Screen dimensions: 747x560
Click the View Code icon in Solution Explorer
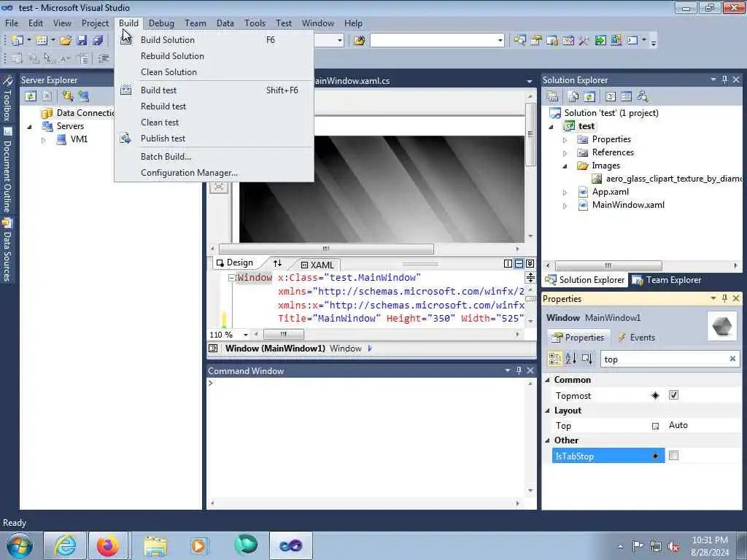pos(611,97)
